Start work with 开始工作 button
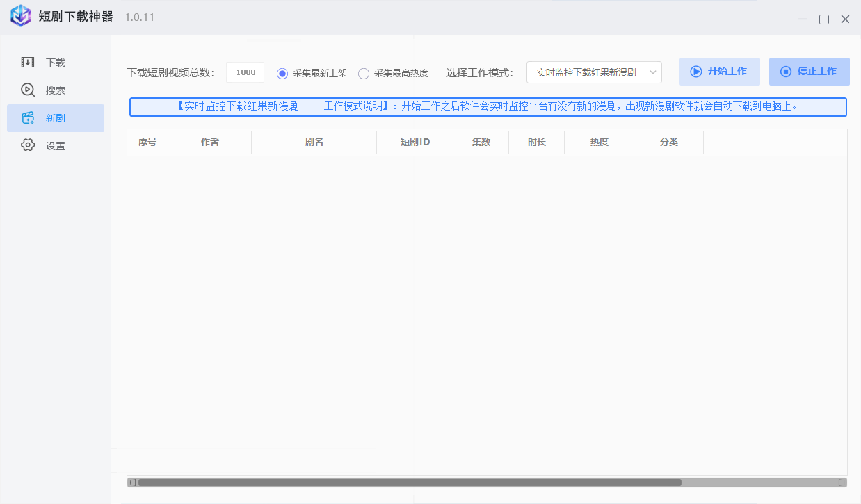861x504 pixels. click(x=720, y=72)
